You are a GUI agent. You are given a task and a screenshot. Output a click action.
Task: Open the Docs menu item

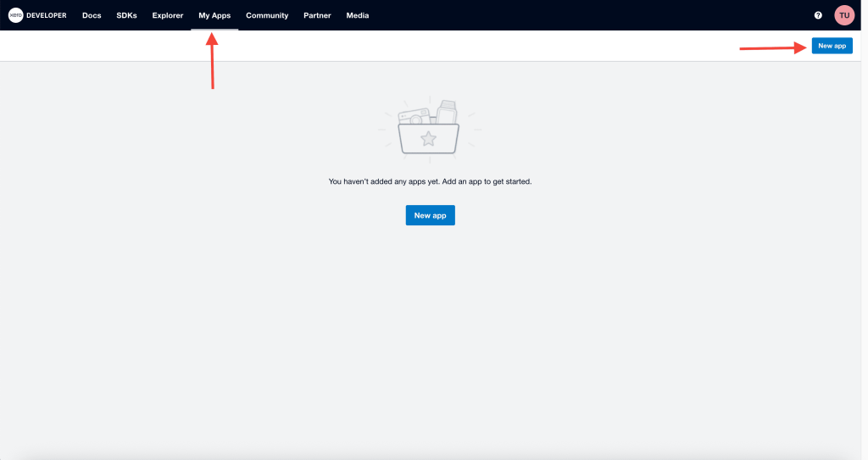[92, 15]
